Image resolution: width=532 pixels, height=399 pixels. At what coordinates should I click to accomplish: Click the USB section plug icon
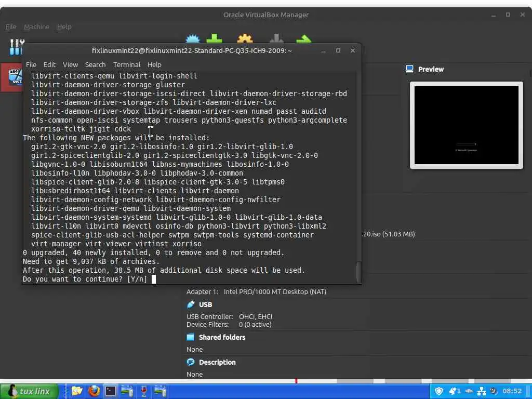tap(191, 304)
